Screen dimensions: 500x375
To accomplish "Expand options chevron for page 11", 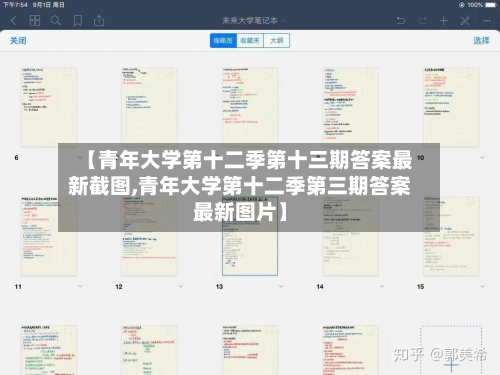I will pos(80,286).
